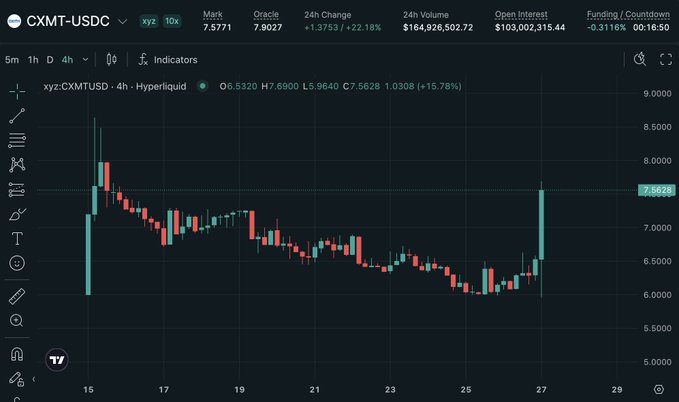The height and width of the screenshot is (402, 679).
Task: Open chart settings gear icon
Action: [x=659, y=389]
